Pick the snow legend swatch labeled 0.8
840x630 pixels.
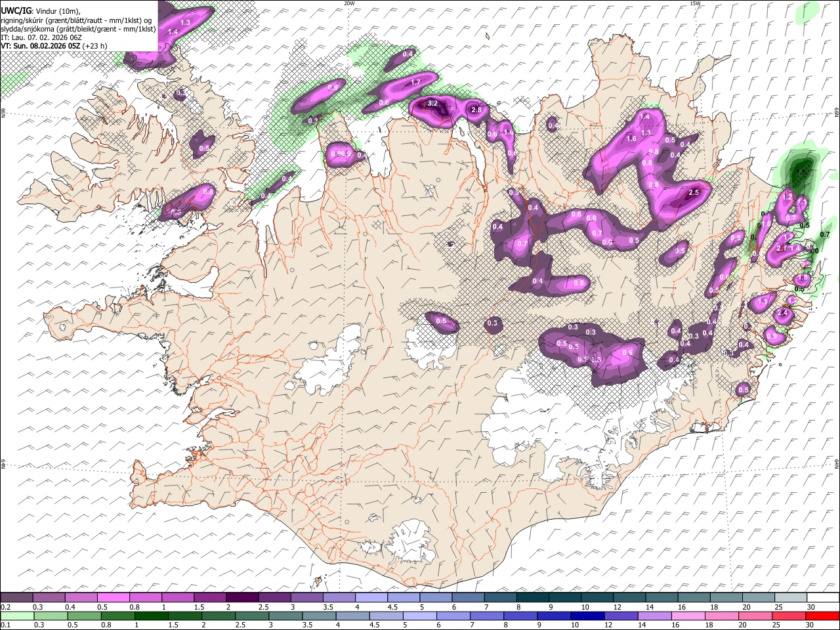[145, 598]
